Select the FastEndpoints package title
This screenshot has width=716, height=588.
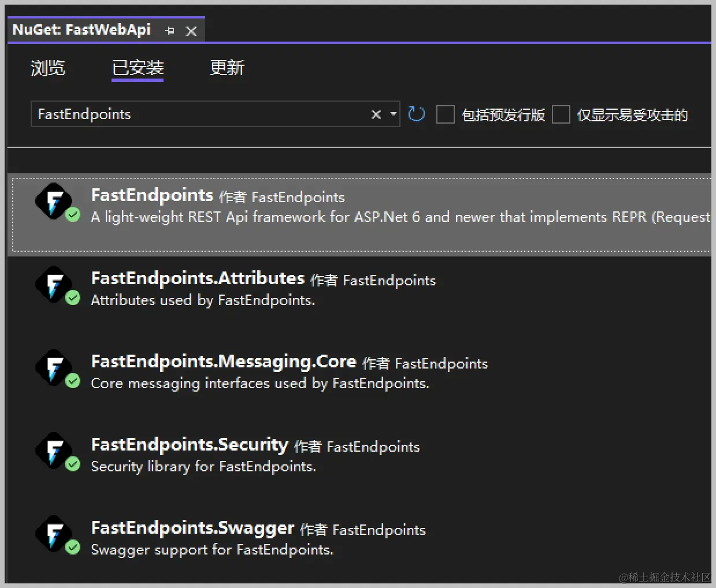(152, 195)
